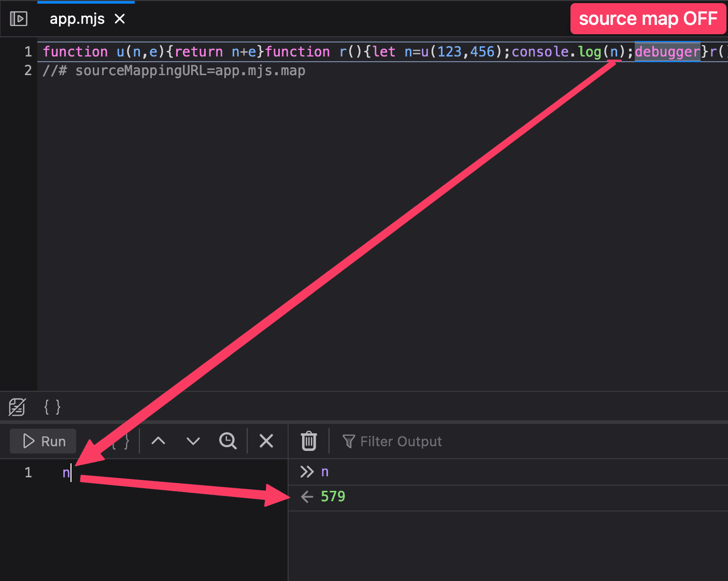Clear console output with trash icon
The image size is (728, 581).
point(308,441)
